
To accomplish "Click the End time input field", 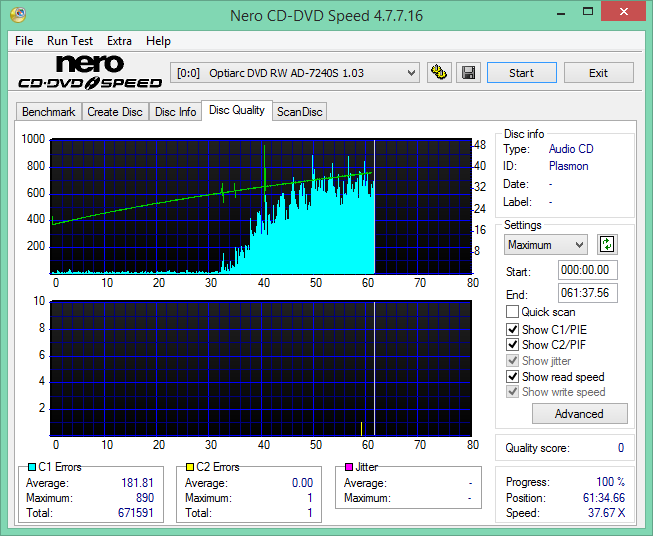I will pyautogui.click(x=587, y=293).
